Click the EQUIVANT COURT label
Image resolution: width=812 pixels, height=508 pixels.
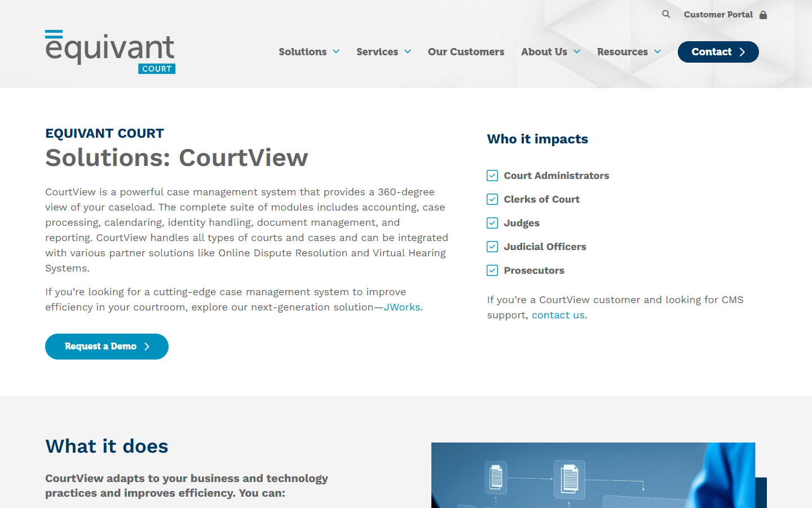click(x=104, y=133)
